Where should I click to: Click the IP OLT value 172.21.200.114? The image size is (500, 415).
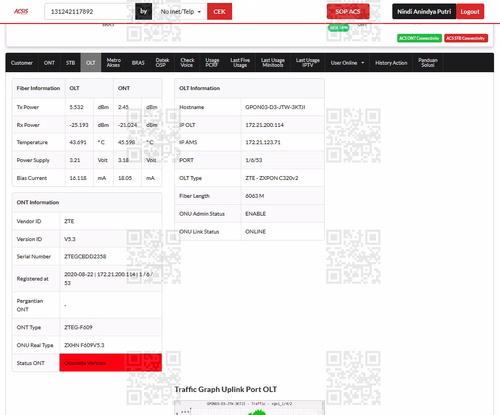264,125
